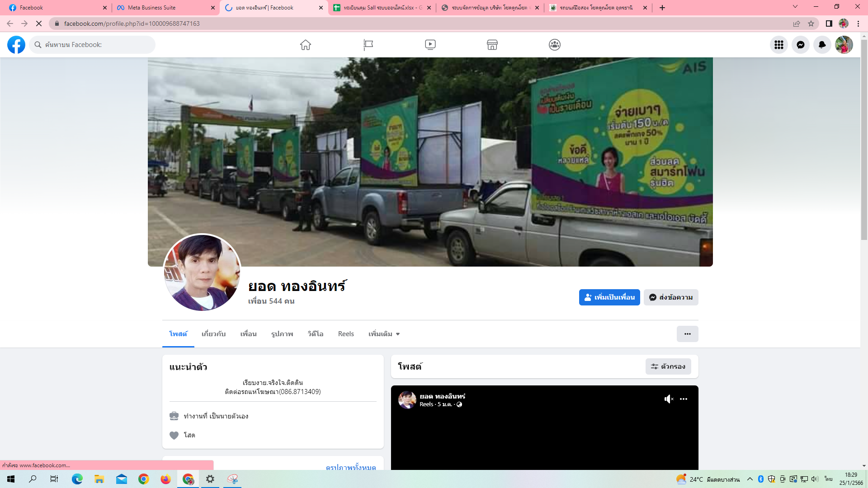Open Facebook Watch video icon
868x488 pixels.
pos(430,45)
